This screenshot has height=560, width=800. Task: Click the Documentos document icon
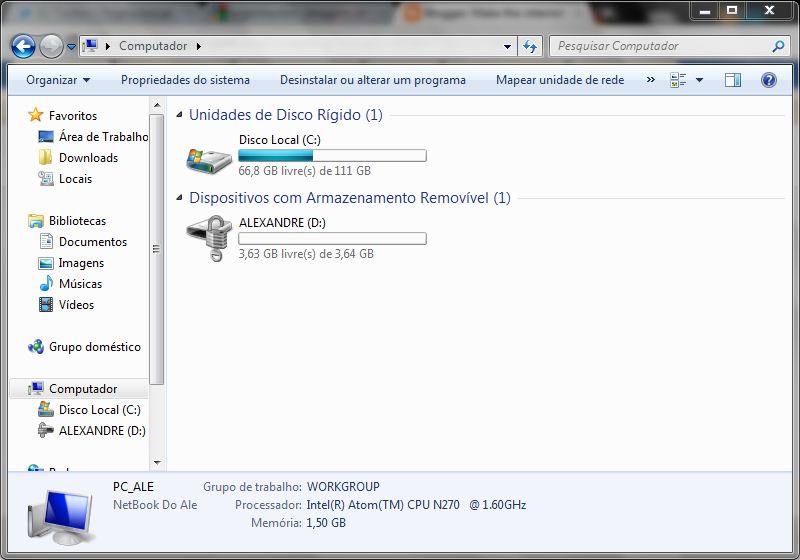coord(46,241)
